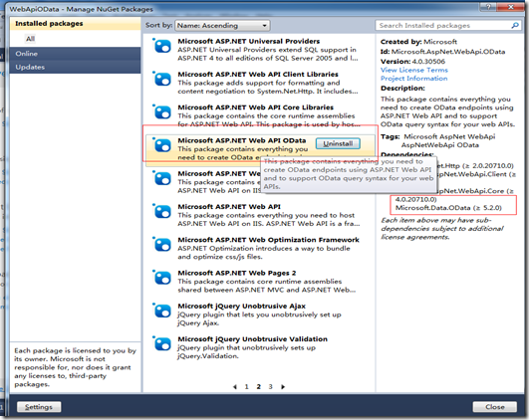The width and height of the screenshot is (529, 420).
Task: Click the Web API Client Libraries package icon
Action: [x=162, y=80]
